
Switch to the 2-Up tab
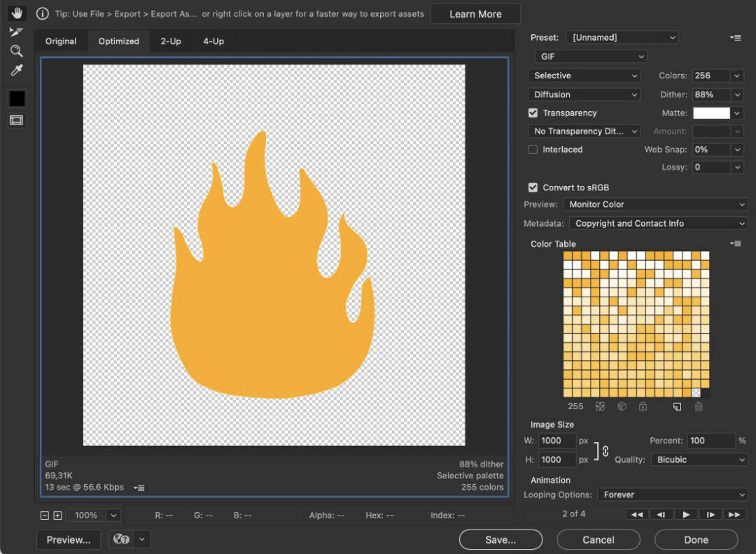point(171,41)
